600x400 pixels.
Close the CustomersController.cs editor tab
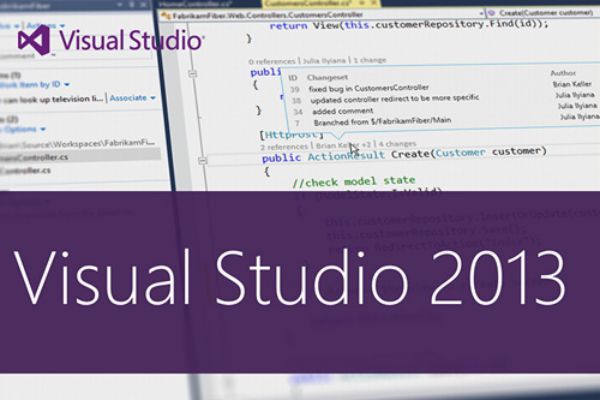click(x=374, y=3)
